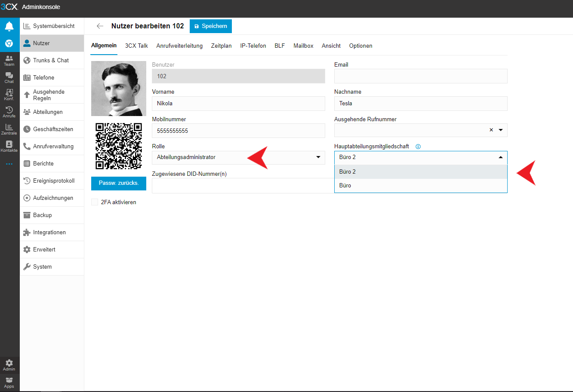The width and height of the screenshot is (573, 392).
Task: Open the notifications bell icon
Action: pos(9,27)
